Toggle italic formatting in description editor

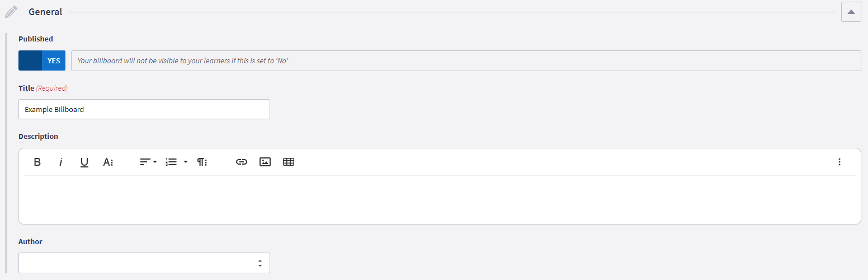click(61, 162)
